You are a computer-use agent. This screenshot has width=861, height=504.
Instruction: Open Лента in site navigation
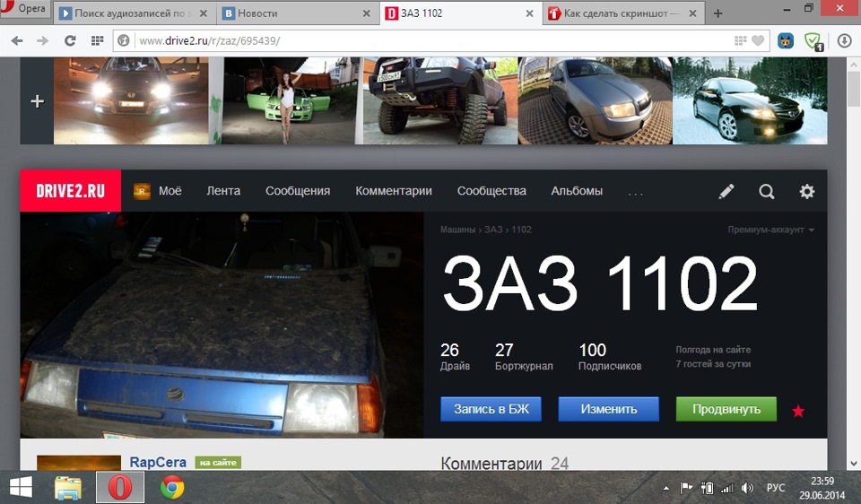pos(223,191)
